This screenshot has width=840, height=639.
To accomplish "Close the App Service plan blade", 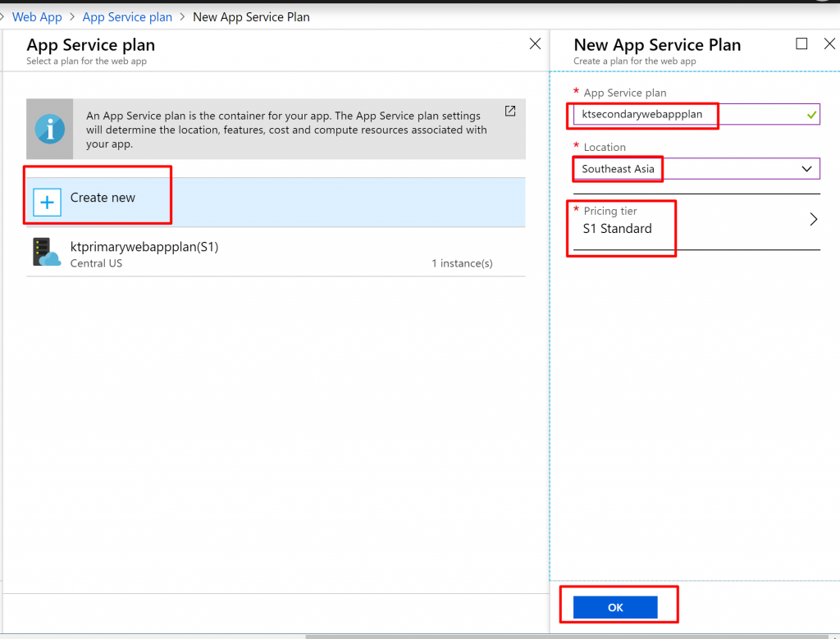I will [535, 44].
